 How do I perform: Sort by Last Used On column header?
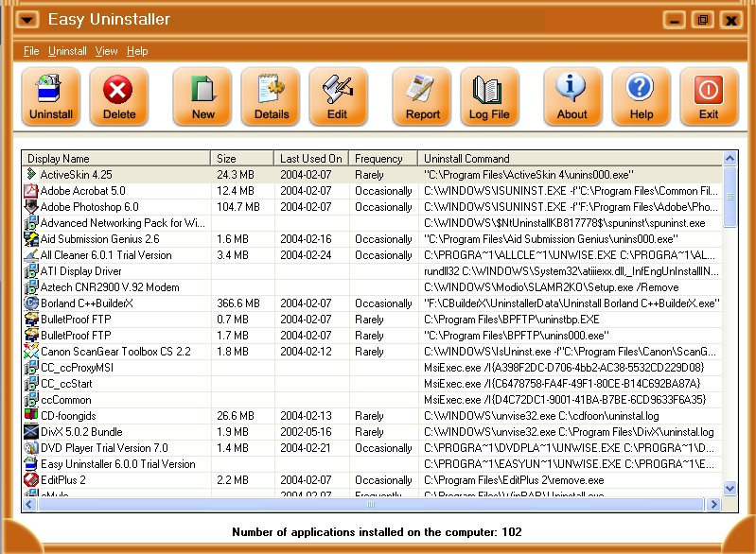click(311, 158)
